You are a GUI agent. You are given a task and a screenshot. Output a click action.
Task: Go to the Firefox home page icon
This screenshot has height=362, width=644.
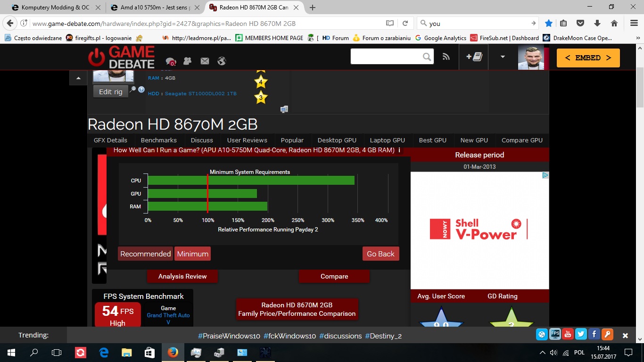click(x=614, y=23)
